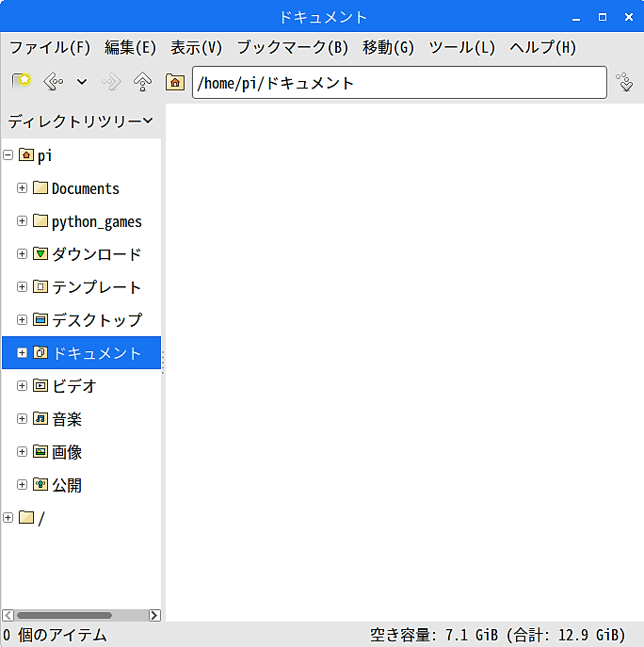644x647 pixels.
Task: Select the Documents tree label
Action: [86, 188]
